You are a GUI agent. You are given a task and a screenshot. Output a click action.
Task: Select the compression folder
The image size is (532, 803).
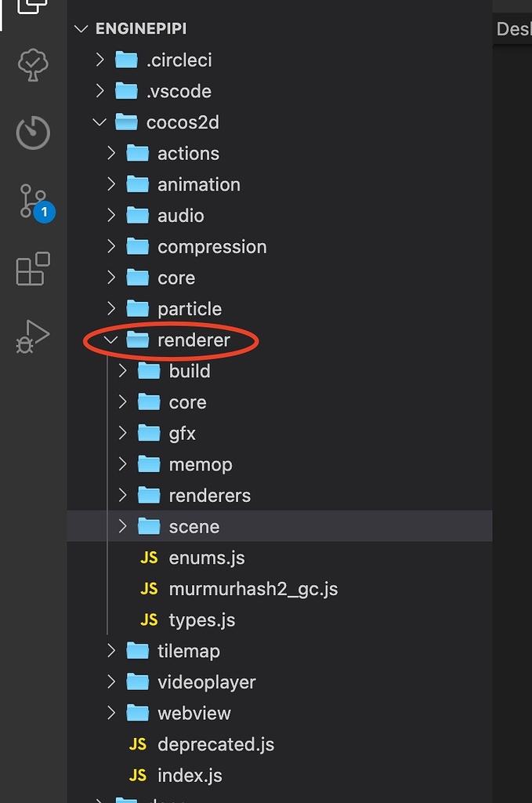pyautogui.click(x=212, y=247)
